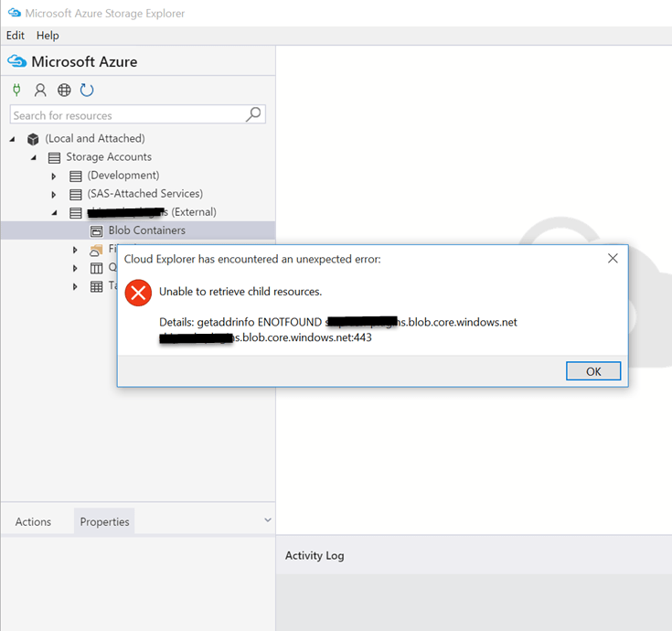Collapse the Actions/Properties panel chevron

[268, 520]
